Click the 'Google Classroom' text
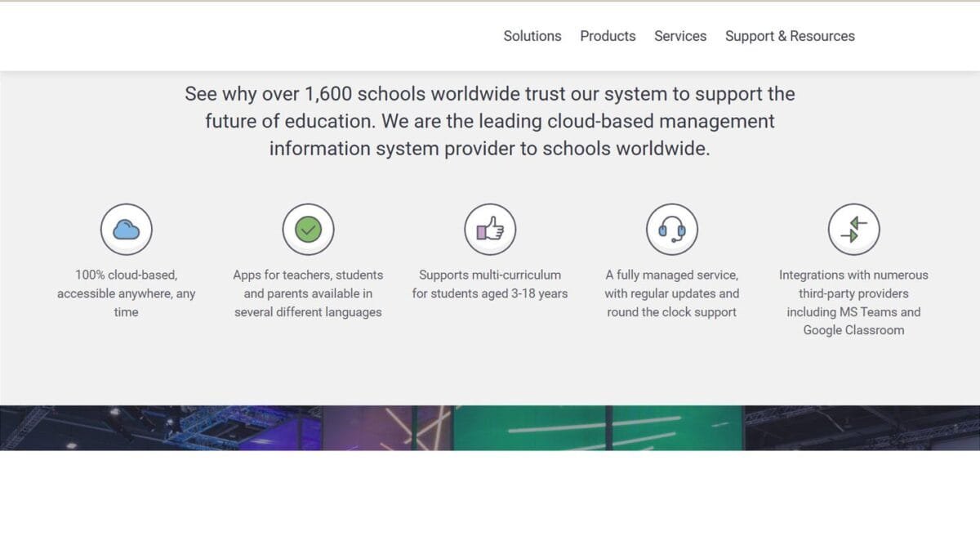The width and height of the screenshot is (980, 559). [853, 330]
